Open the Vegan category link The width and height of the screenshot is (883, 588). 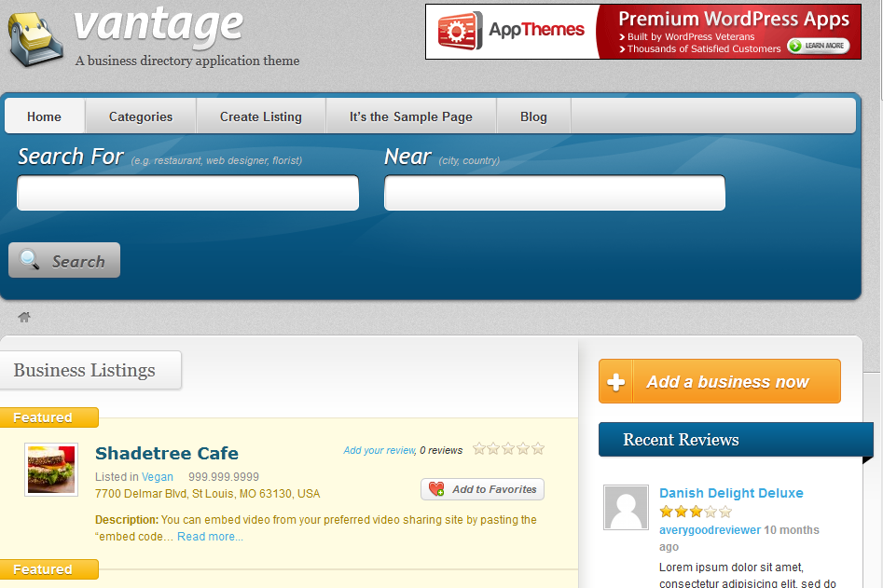pos(158,476)
